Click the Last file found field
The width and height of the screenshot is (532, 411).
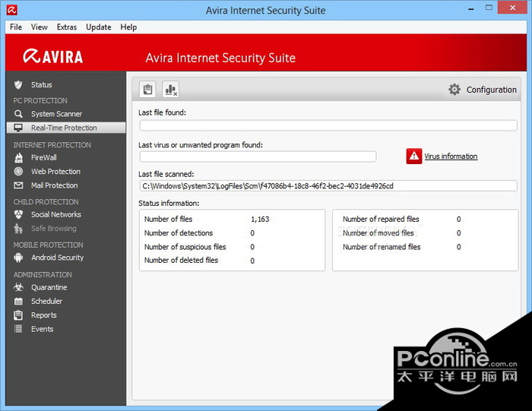(x=328, y=126)
